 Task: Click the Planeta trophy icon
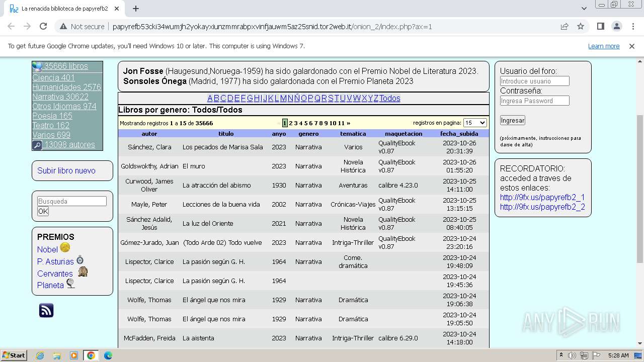(x=70, y=284)
